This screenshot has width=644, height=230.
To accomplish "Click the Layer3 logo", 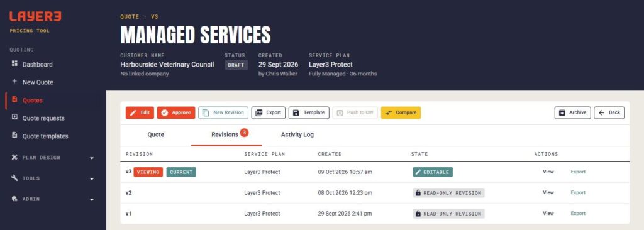I will tap(35, 17).
